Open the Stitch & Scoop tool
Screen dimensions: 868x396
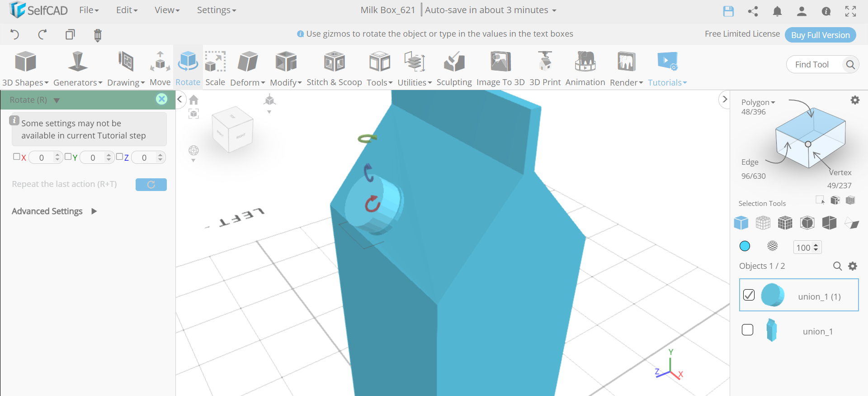pos(335,69)
